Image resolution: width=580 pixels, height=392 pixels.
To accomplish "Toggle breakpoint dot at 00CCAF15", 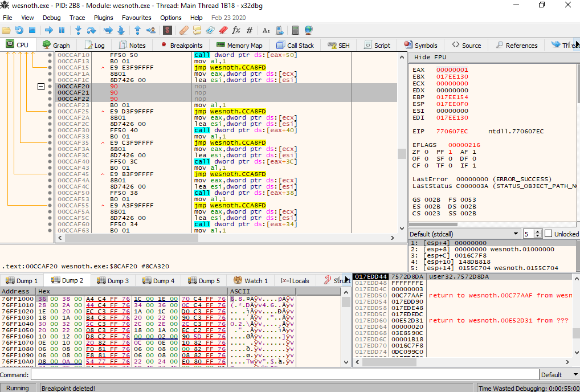I will pos(50,68).
